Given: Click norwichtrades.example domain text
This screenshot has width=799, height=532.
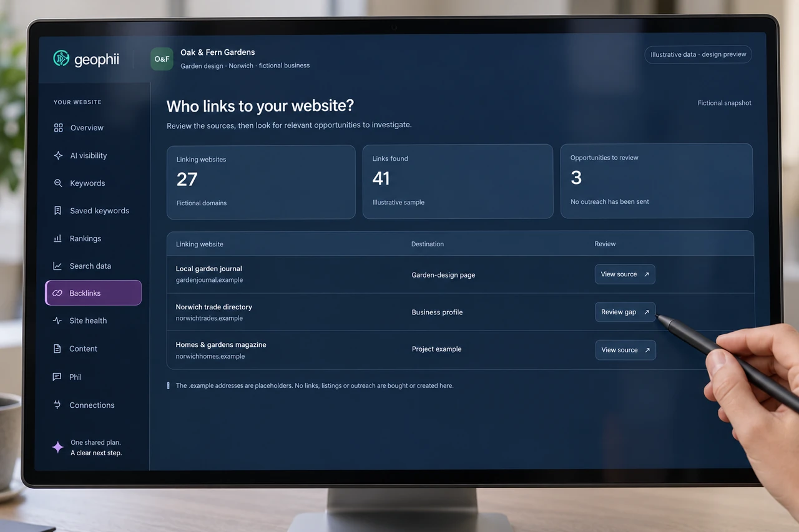Looking at the screenshot, I should tap(209, 318).
